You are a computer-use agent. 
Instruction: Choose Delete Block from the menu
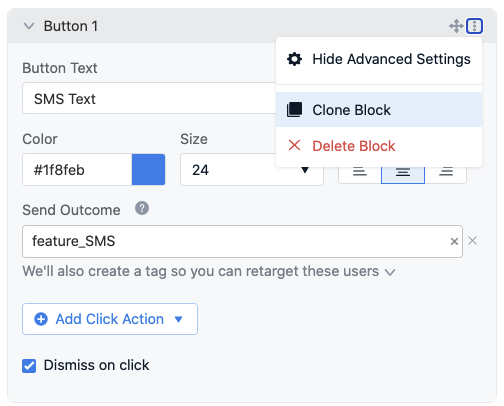coord(379,146)
